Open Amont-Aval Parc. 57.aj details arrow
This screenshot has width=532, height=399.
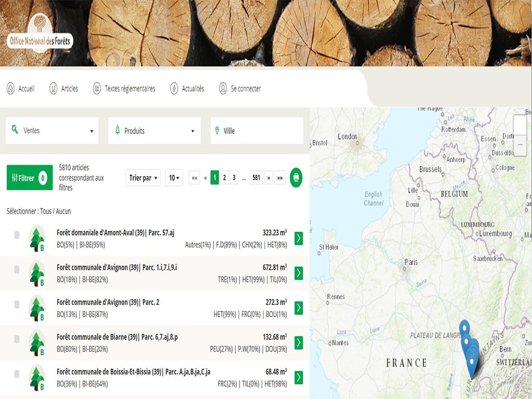pyautogui.click(x=299, y=238)
